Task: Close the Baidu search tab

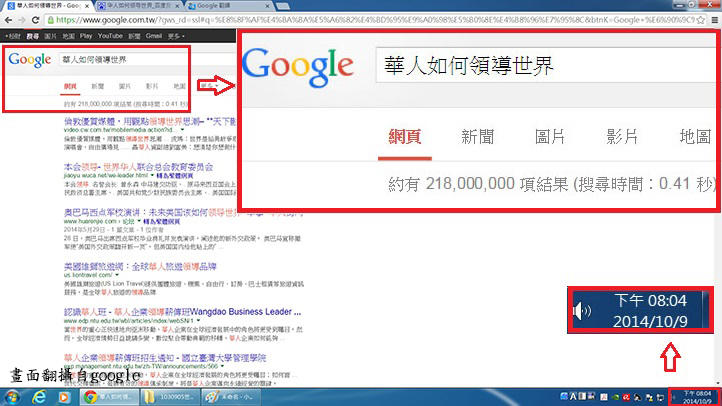Action: [177, 6]
